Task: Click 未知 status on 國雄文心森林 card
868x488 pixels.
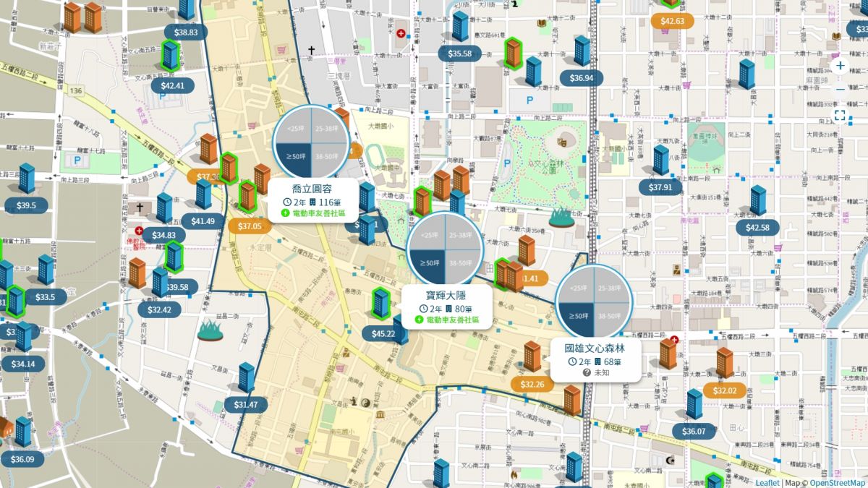Action: (x=596, y=372)
